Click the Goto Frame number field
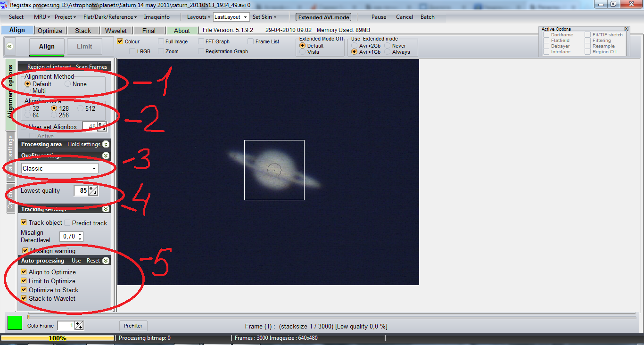Screen dimensions: 644x345 click(x=66, y=326)
